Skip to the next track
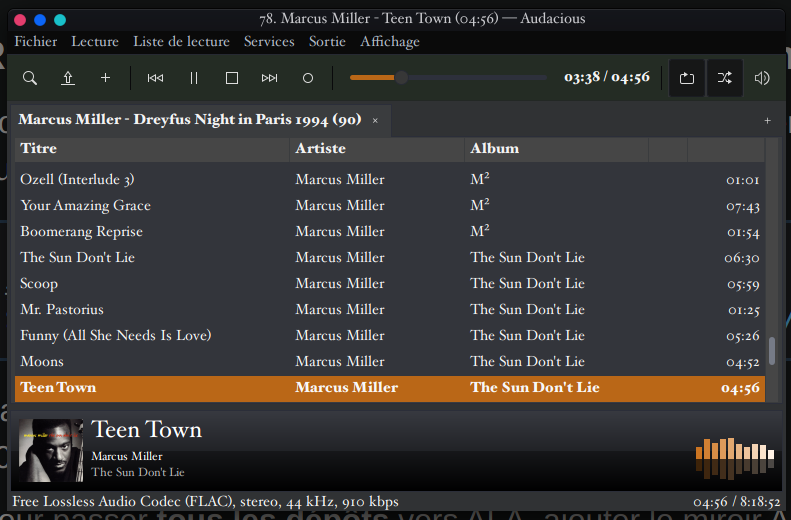Image resolution: width=791 pixels, height=520 pixels. tap(269, 78)
